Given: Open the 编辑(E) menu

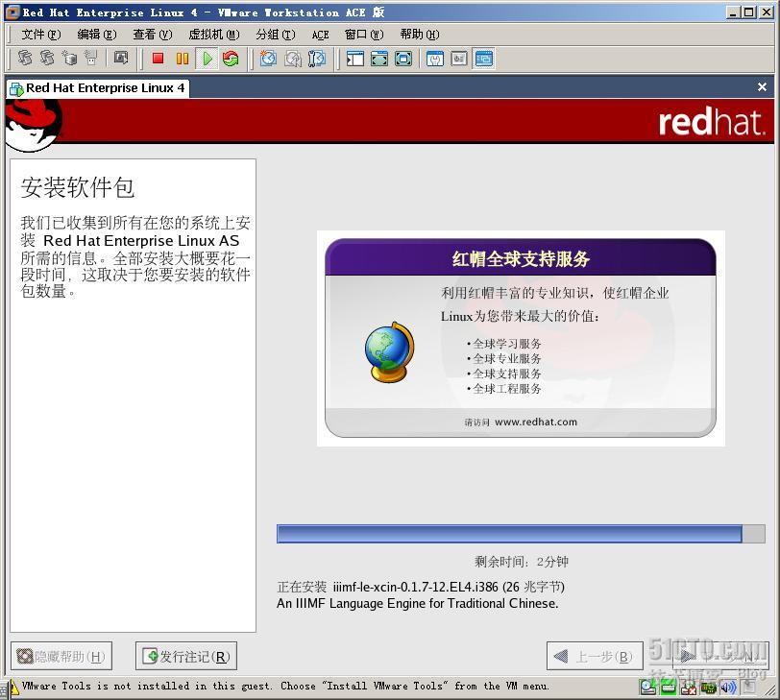Looking at the screenshot, I should tap(96, 35).
